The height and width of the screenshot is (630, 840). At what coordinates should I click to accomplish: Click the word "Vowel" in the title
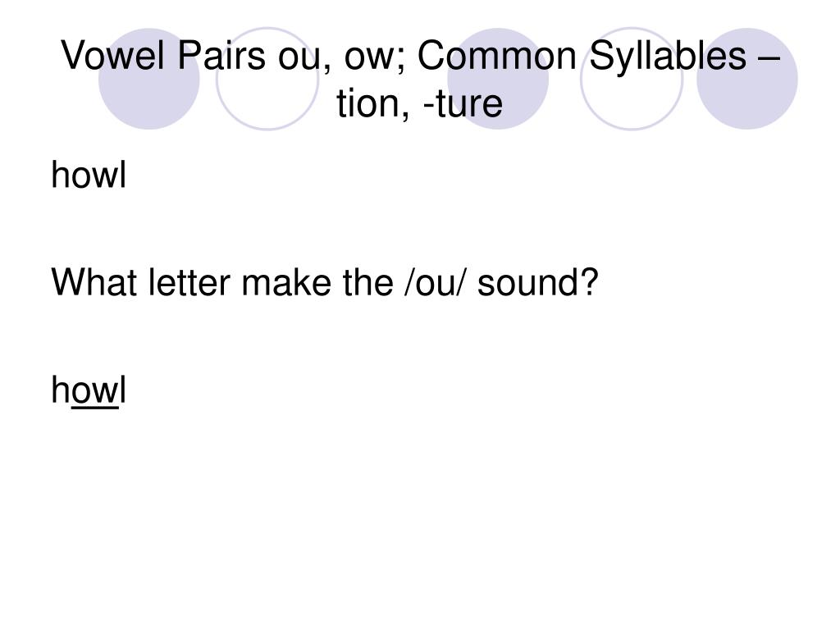(x=113, y=56)
